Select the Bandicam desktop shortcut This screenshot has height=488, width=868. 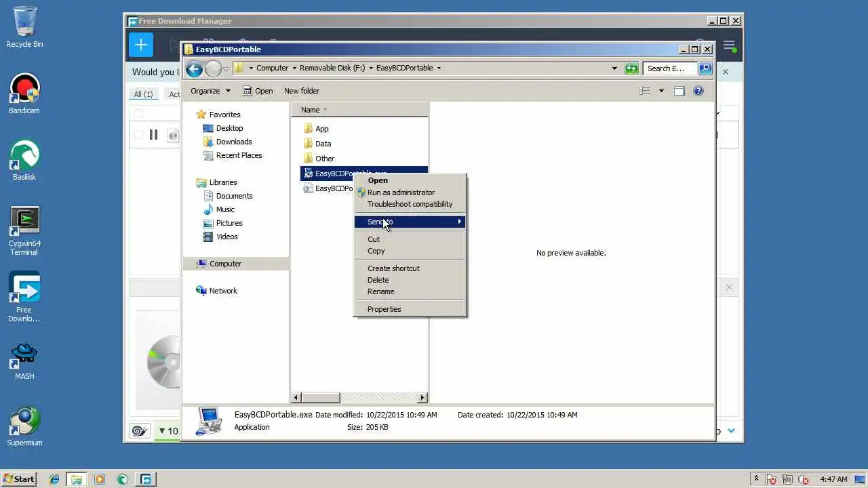(24, 94)
